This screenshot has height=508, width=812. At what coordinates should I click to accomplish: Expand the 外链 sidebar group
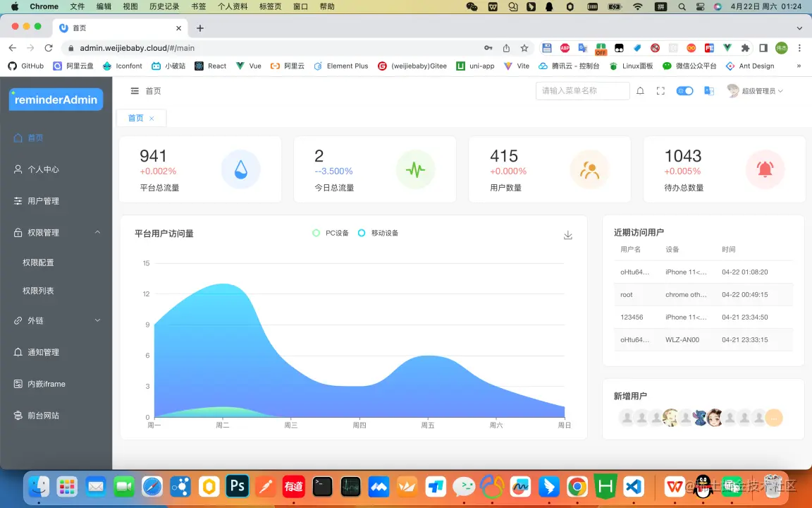click(56, 321)
